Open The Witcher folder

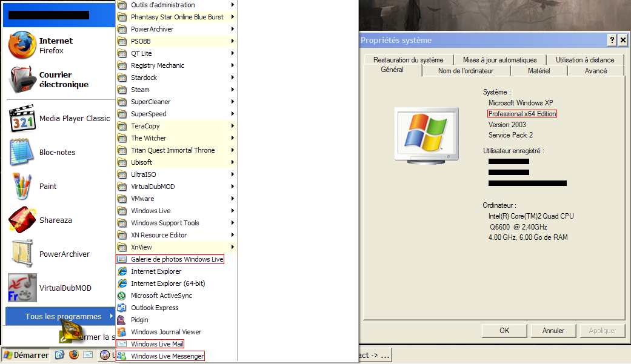click(176, 138)
